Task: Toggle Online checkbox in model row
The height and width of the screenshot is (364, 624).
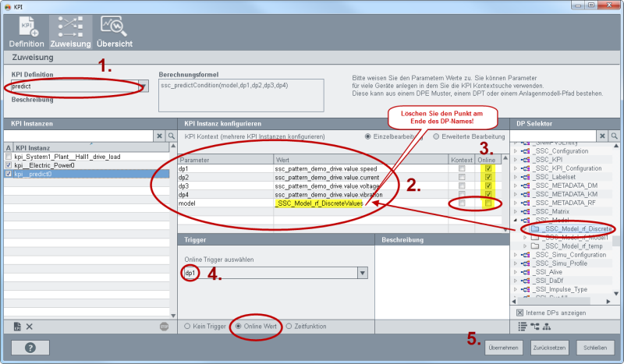Action: click(x=488, y=203)
